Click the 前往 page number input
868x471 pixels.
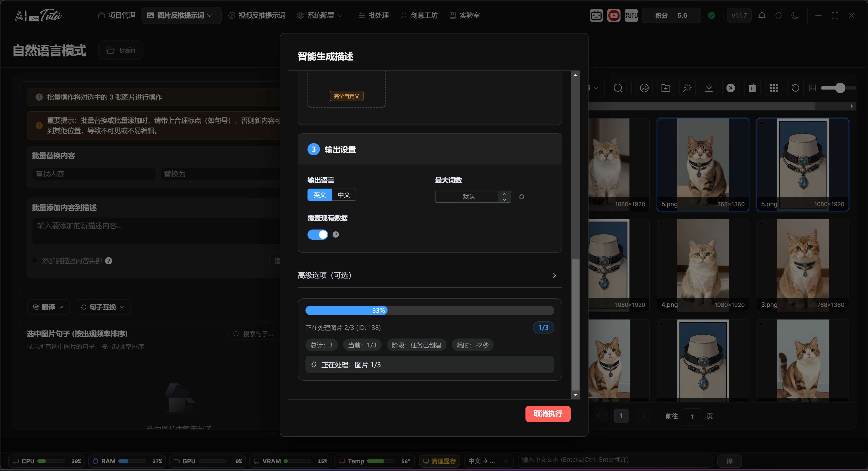click(692, 417)
